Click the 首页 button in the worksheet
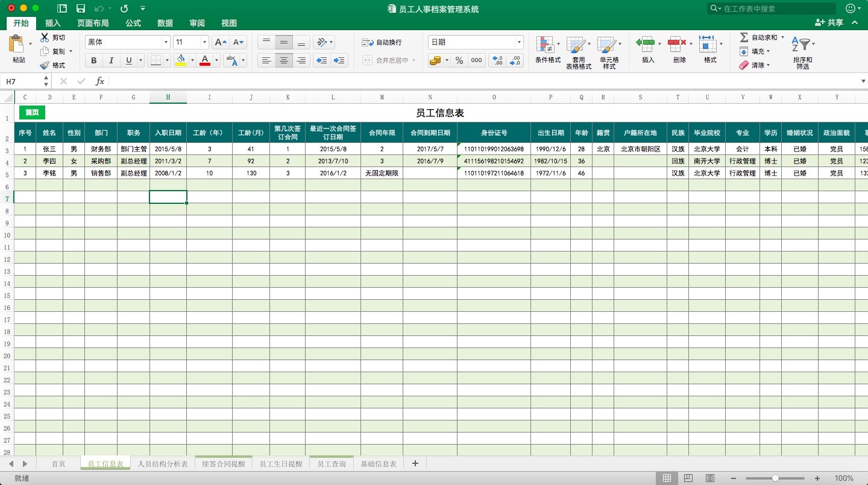 click(31, 112)
